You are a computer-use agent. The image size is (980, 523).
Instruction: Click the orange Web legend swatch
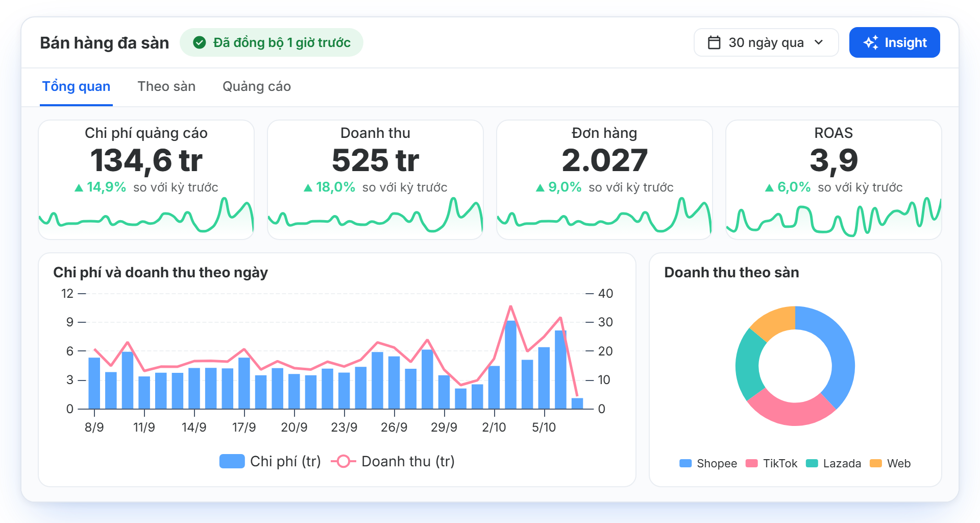[876, 463]
